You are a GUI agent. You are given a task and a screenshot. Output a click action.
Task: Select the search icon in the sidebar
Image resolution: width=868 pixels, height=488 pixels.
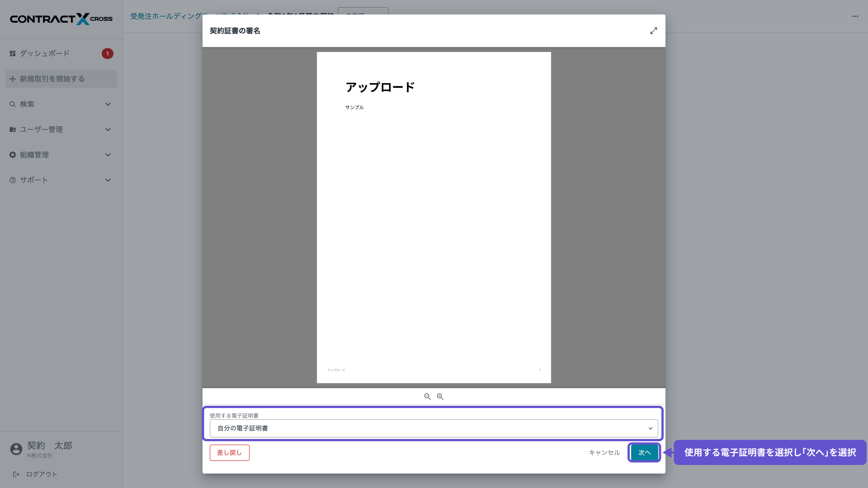coord(12,104)
